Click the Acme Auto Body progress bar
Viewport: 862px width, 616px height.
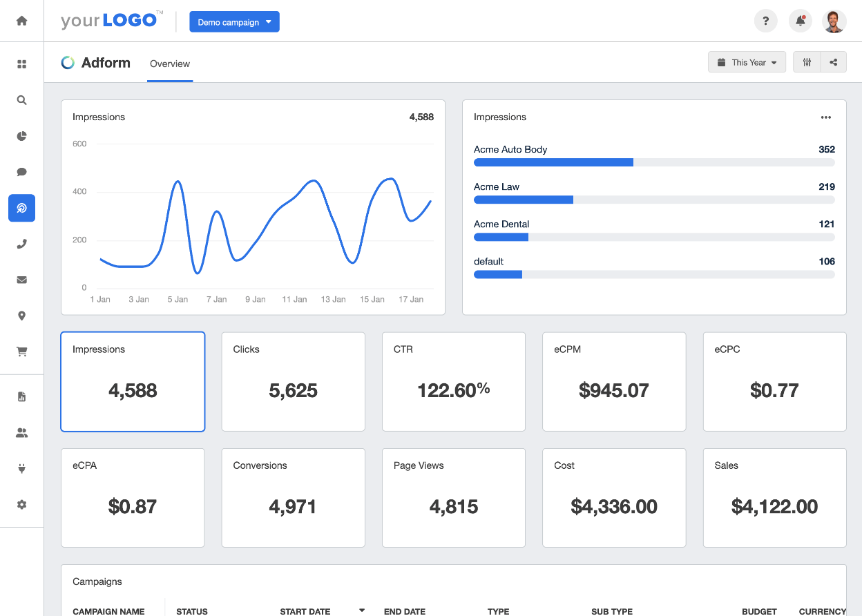coord(654,162)
